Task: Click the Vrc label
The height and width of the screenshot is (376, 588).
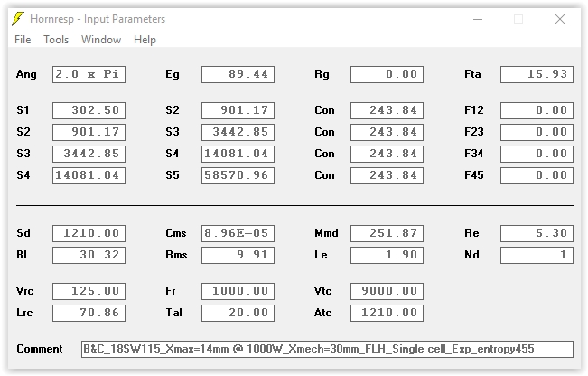Action: (24, 291)
